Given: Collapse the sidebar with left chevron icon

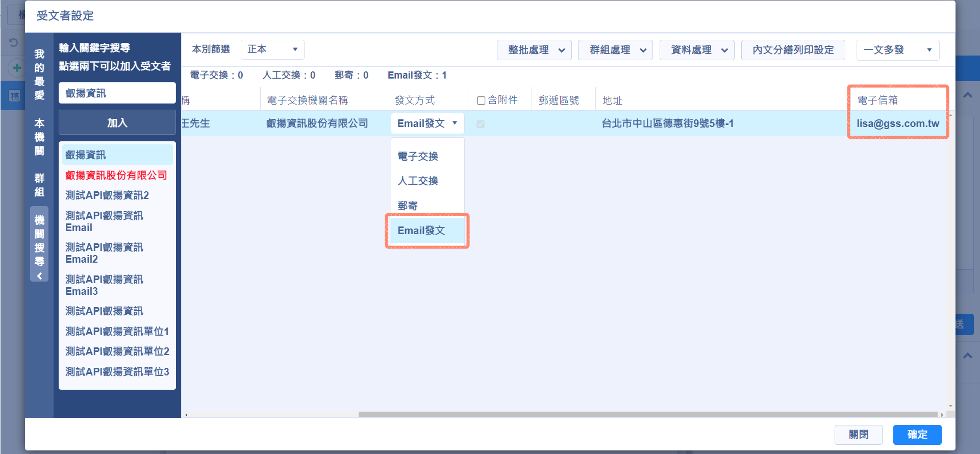Looking at the screenshot, I should point(39,276).
